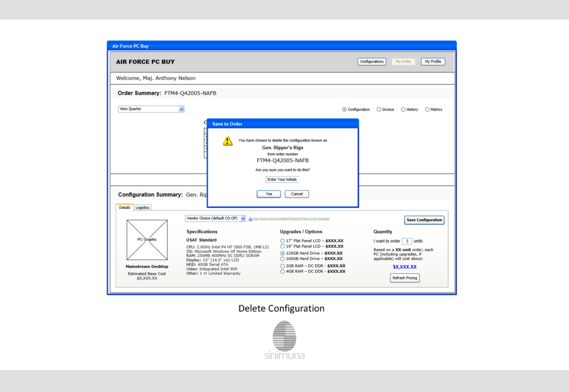The width and height of the screenshot is (569, 392).
Task: Expand the Vendor Choice dropdown
Action: click(215, 219)
